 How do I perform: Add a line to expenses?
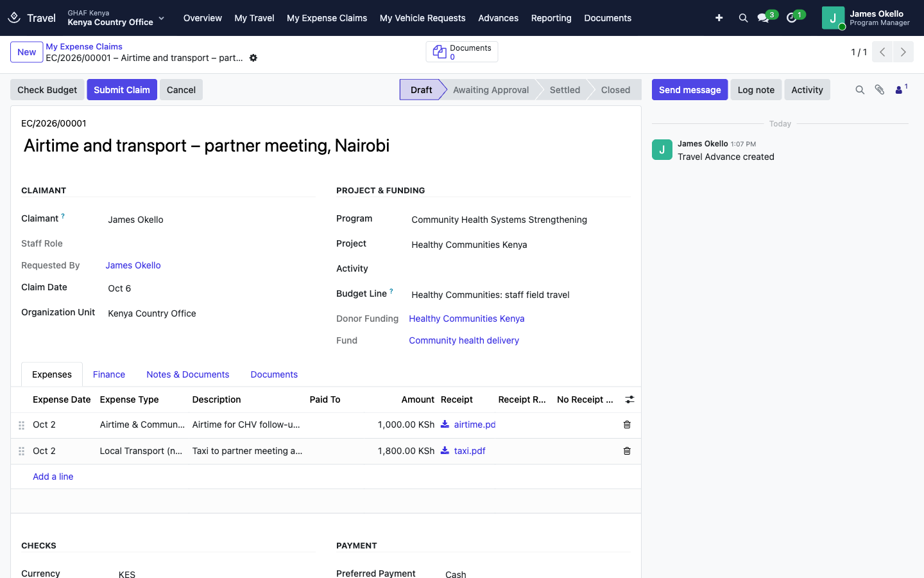pos(53,477)
